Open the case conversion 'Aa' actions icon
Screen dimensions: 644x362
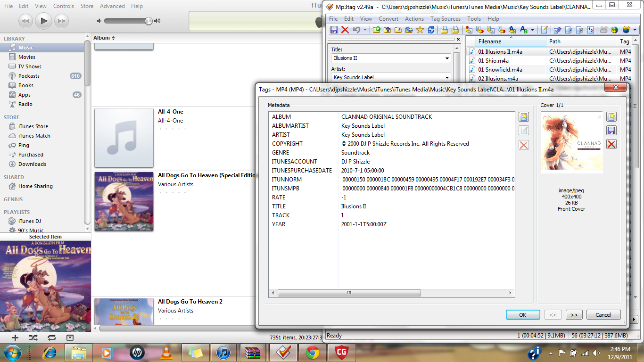point(524,30)
